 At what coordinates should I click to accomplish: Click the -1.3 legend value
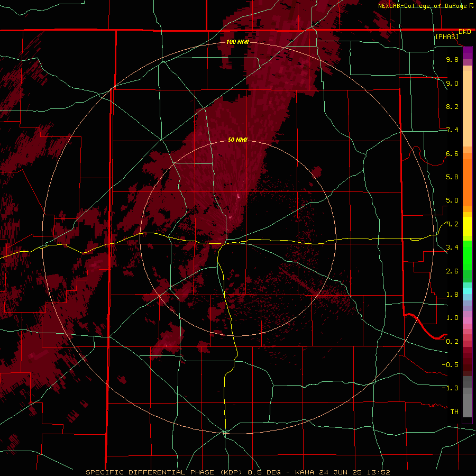(450, 388)
